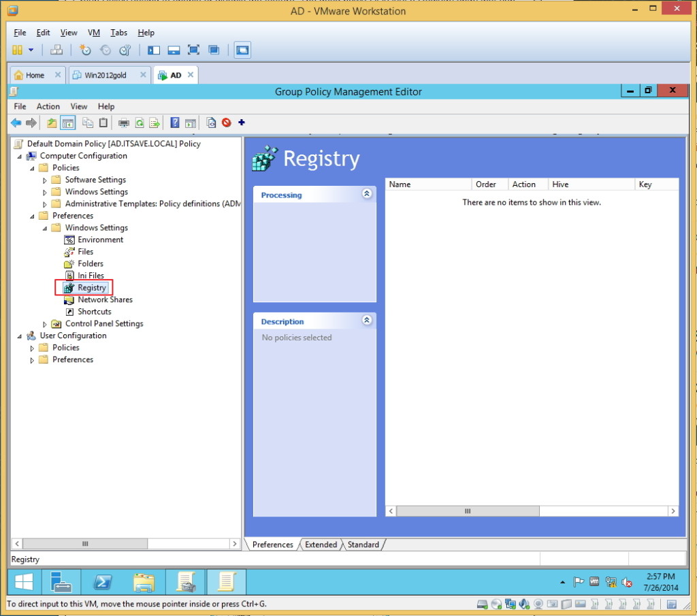
Task: Click VMware Unity mode icon
Action: 214,50
